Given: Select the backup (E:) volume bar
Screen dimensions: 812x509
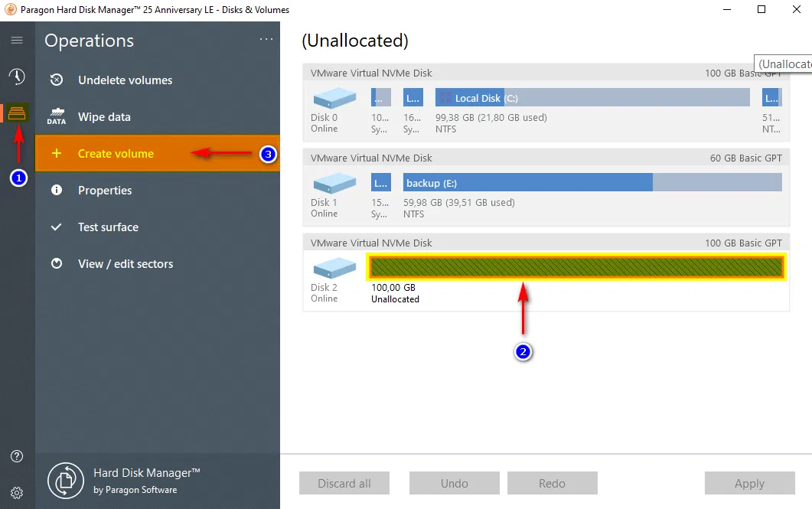Looking at the screenshot, I should 592,182.
